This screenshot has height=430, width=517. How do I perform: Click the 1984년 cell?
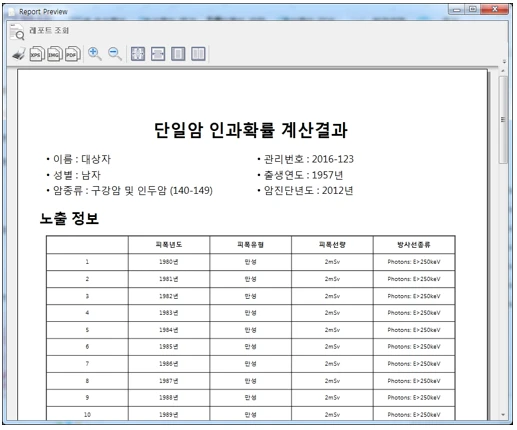(x=169, y=330)
